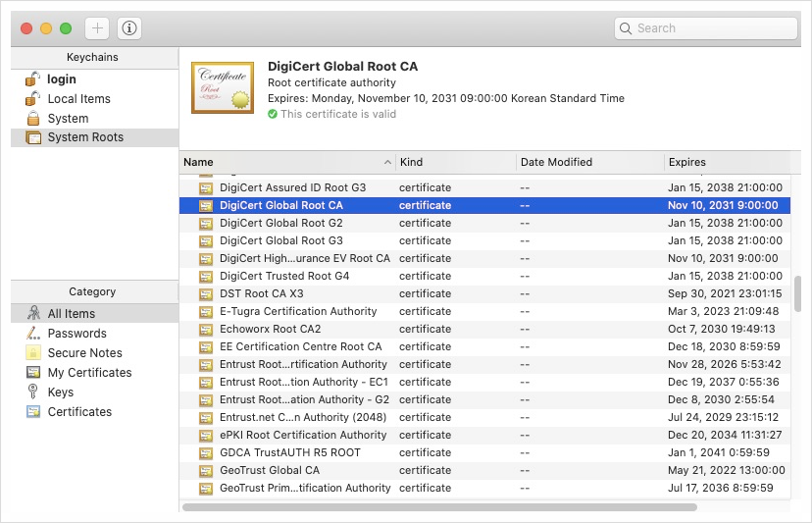Click the folder icon beside System Roots
The height and width of the screenshot is (523, 812).
(33, 137)
